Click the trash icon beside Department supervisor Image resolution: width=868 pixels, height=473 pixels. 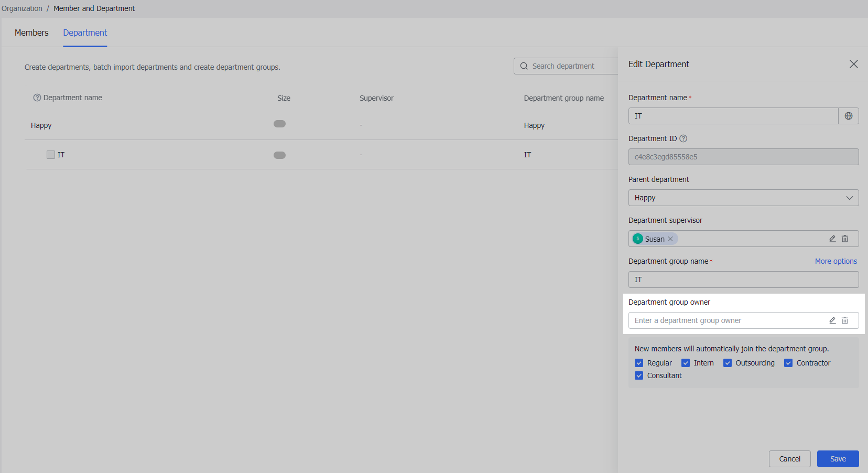pos(845,239)
